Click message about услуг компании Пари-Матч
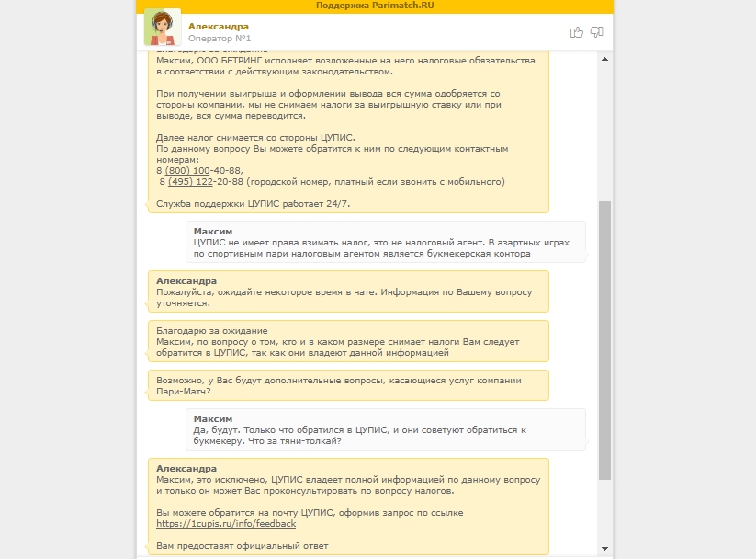This screenshot has width=756, height=559. [348, 385]
